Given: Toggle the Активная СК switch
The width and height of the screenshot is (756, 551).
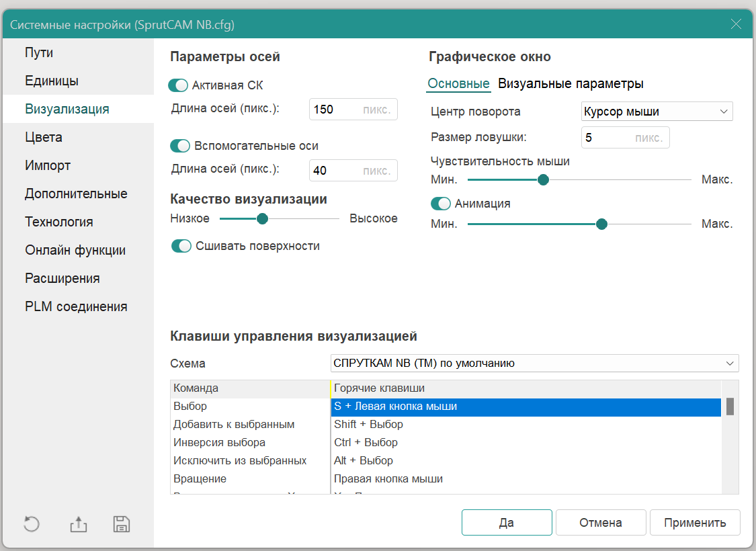Looking at the screenshot, I should [178, 85].
